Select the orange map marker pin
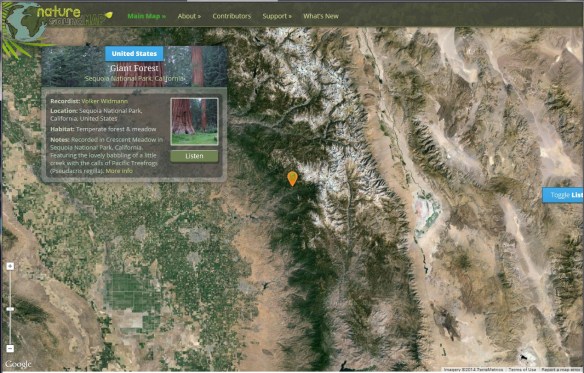 (x=292, y=178)
